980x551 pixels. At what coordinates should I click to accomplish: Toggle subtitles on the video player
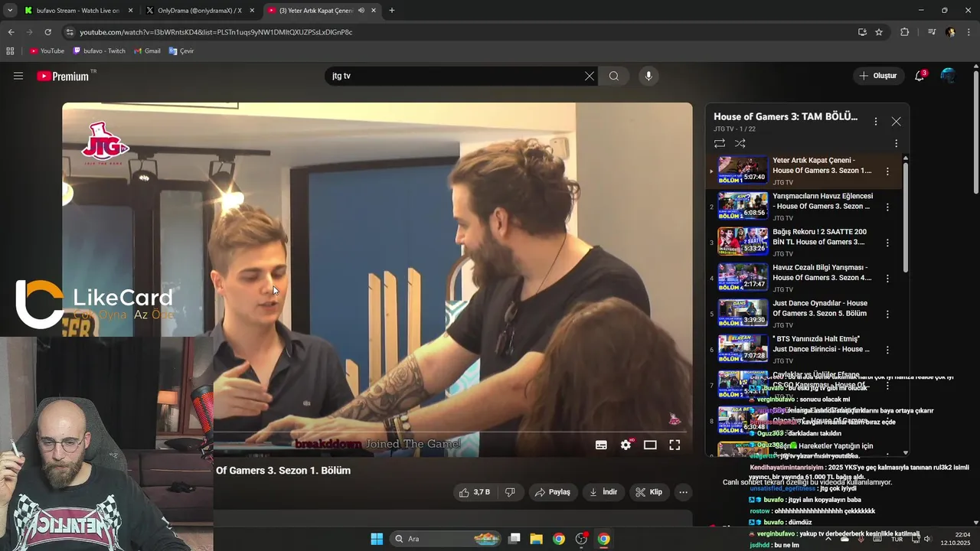601,445
